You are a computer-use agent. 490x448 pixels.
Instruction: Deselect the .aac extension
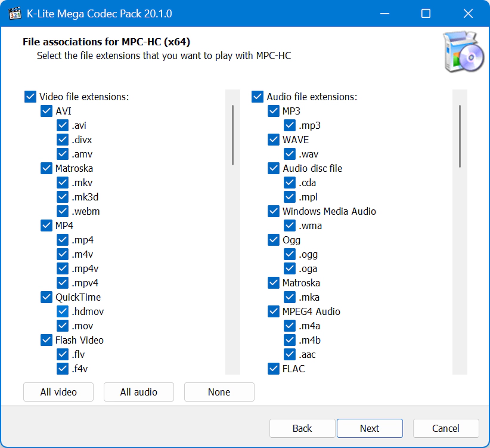pyautogui.click(x=290, y=354)
